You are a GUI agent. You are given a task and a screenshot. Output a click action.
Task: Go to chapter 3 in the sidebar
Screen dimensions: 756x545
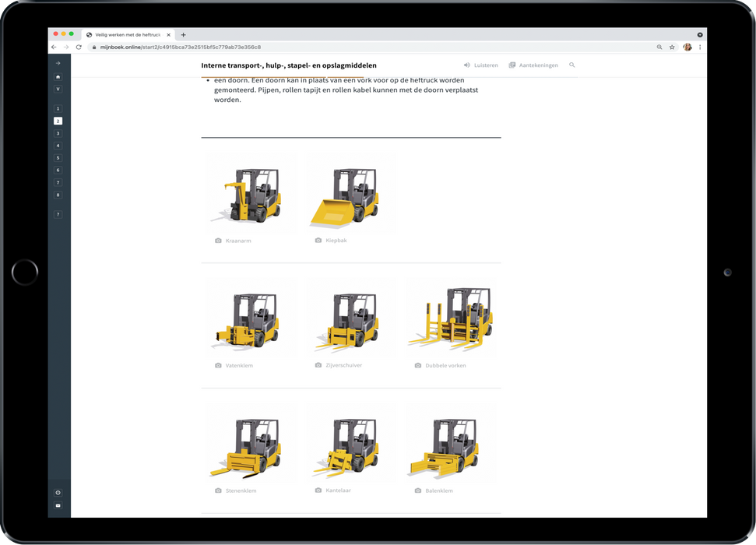58,133
